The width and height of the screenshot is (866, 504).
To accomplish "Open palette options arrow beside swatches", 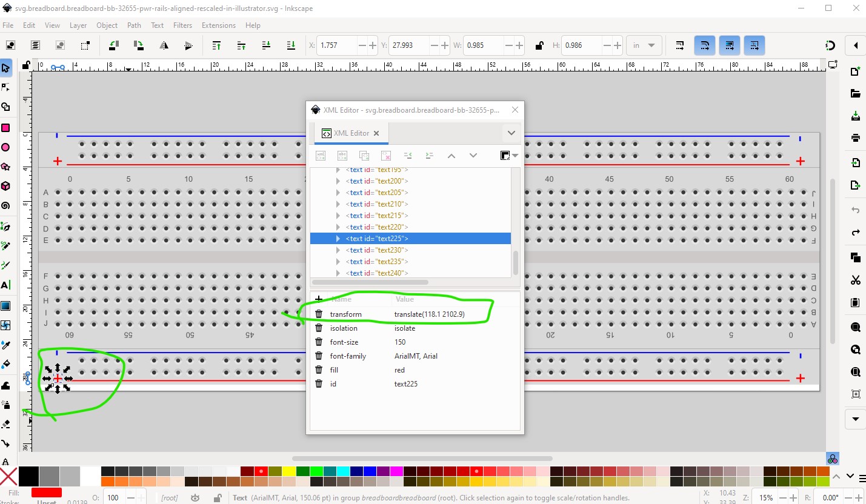I will (850, 476).
